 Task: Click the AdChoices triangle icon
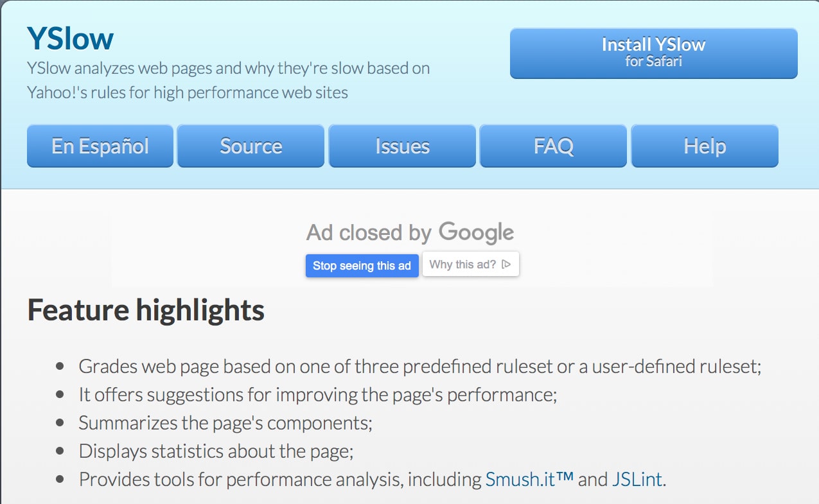point(507,263)
